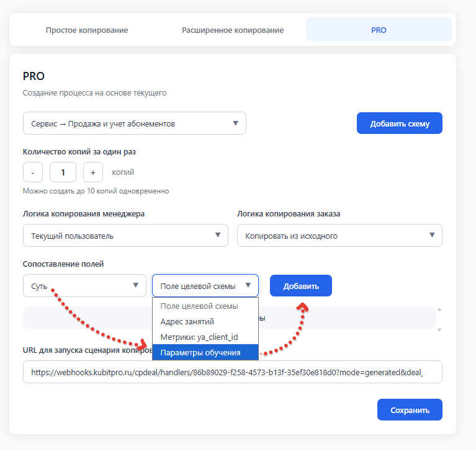The width and height of the screenshot is (476, 449).
Task: Click the Добавить field mapping button
Action: [x=301, y=286]
